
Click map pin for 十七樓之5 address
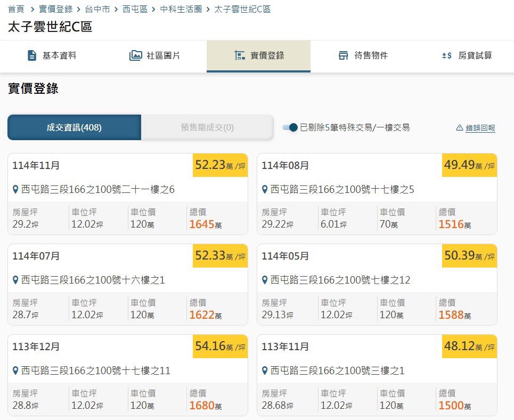click(x=265, y=190)
